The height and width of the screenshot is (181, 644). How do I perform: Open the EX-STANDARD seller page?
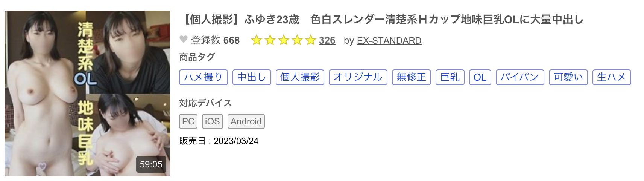coord(389,40)
